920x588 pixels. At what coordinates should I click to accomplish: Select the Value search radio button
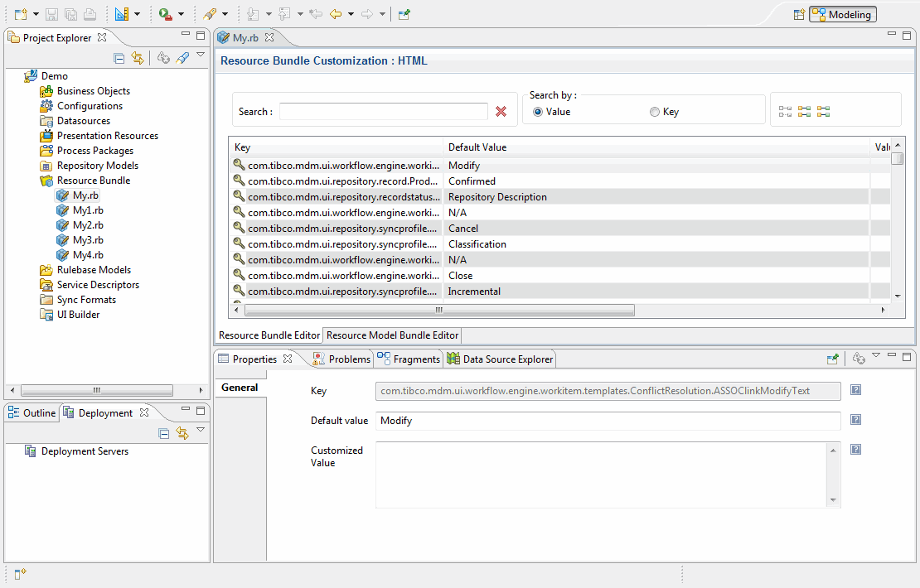coord(538,112)
